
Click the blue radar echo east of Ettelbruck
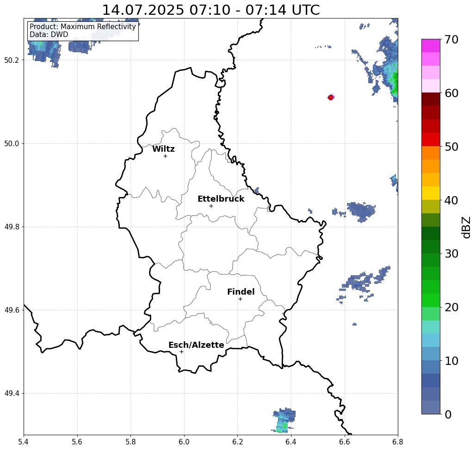[361, 211]
